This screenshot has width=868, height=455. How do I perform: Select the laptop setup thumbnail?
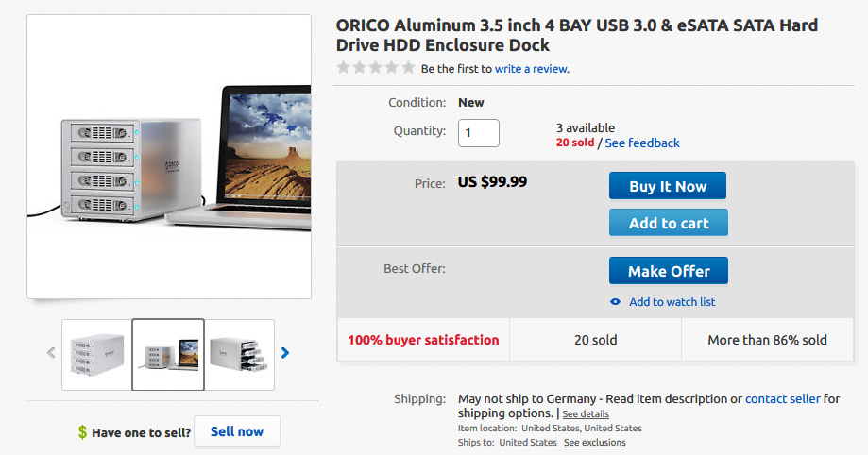click(168, 355)
